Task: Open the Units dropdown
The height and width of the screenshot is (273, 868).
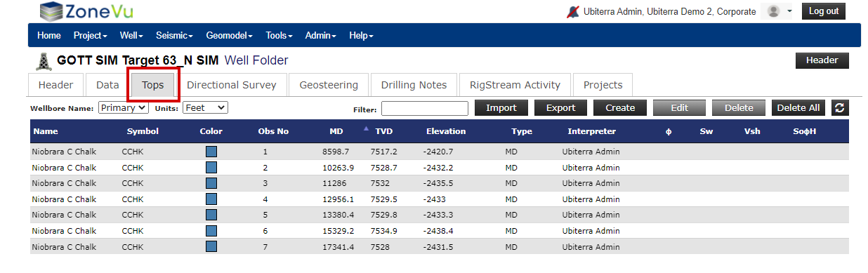Action: pos(205,108)
